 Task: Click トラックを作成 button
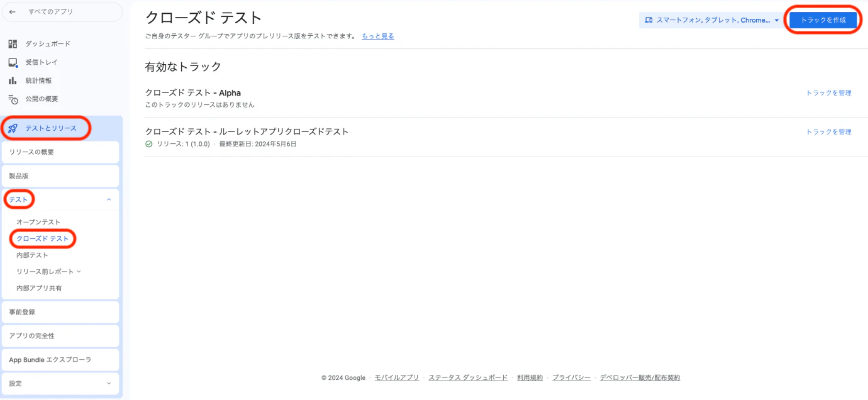click(823, 20)
